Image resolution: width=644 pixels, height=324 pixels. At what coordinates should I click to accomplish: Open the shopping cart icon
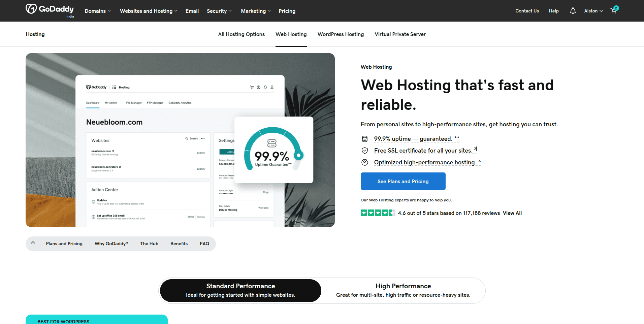tap(614, 11)
